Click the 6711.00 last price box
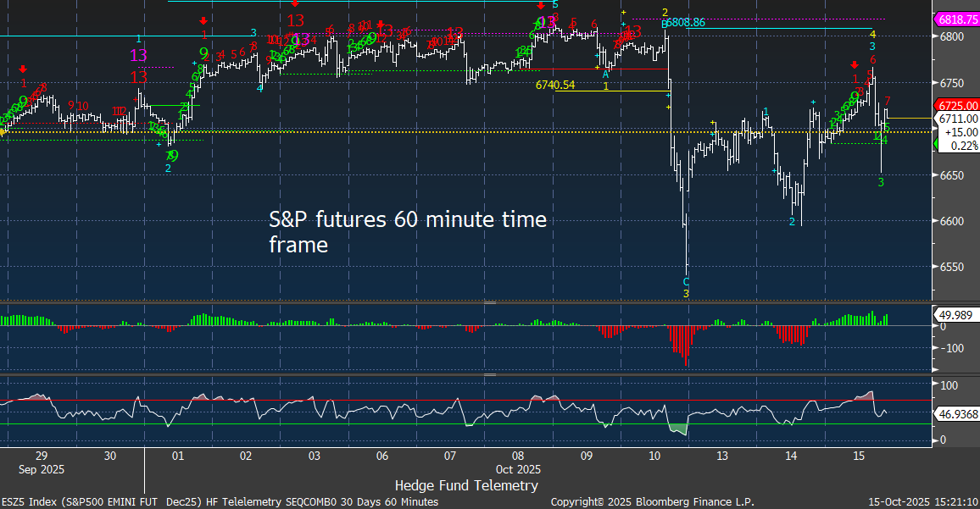The height and width of the screenshot is (509, 980). 957,119
